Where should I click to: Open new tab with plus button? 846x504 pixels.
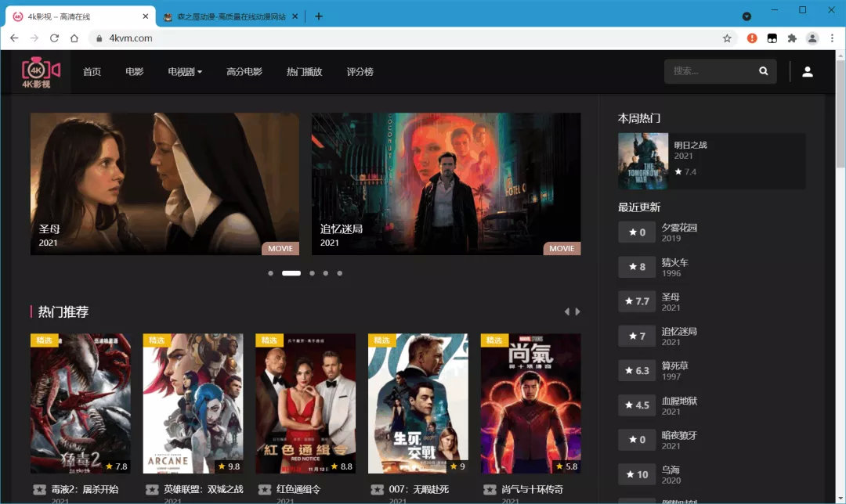(319, 16)
